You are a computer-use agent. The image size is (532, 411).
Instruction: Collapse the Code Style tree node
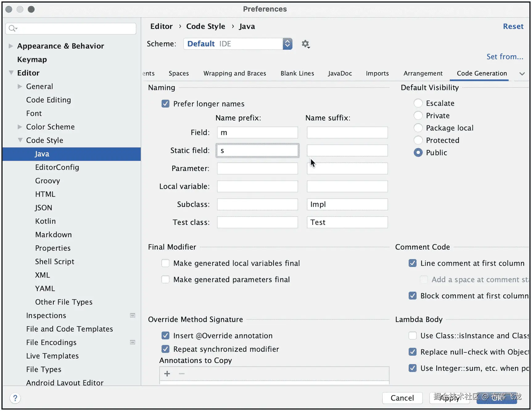pyautogui.click(x=20, y=140)
